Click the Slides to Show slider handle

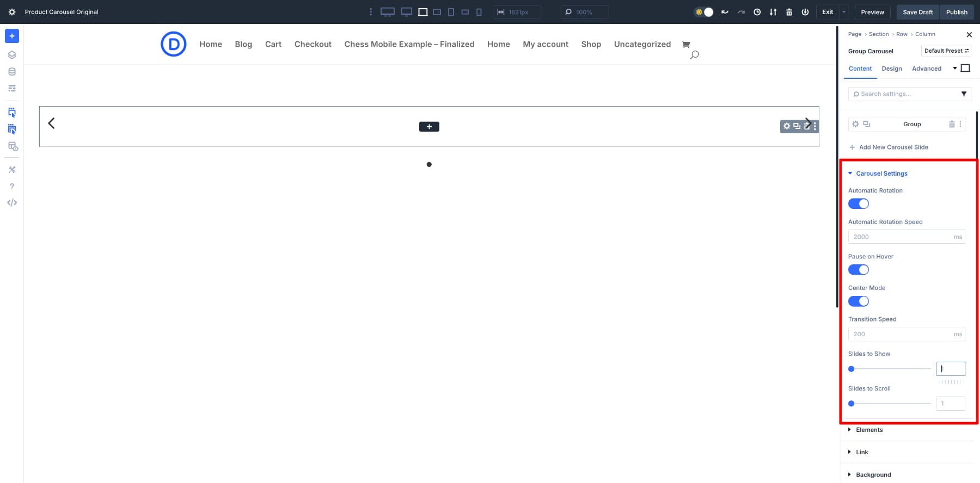pos(852,369)
